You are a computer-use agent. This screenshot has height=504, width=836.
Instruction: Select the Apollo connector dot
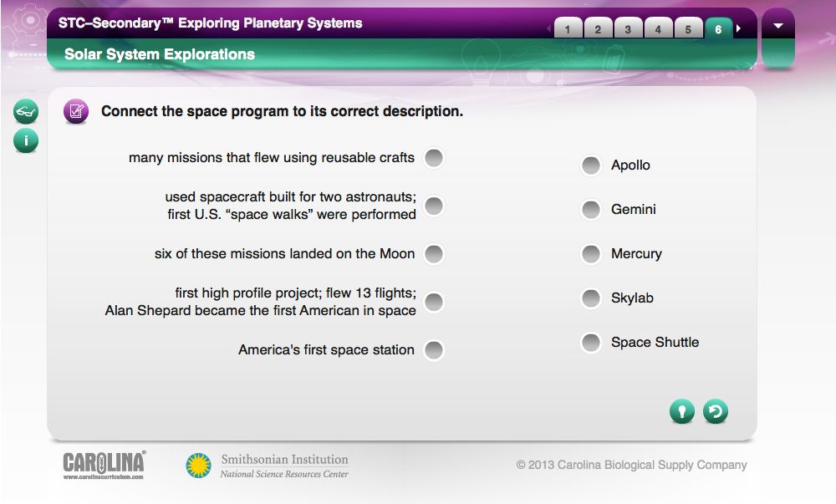coord(591,165)
